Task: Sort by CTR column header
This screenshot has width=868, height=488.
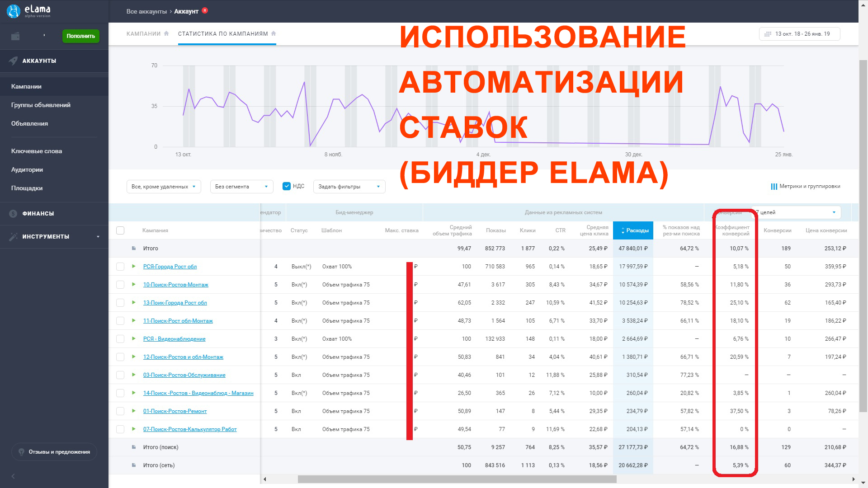Action: [x=561, y=230]
